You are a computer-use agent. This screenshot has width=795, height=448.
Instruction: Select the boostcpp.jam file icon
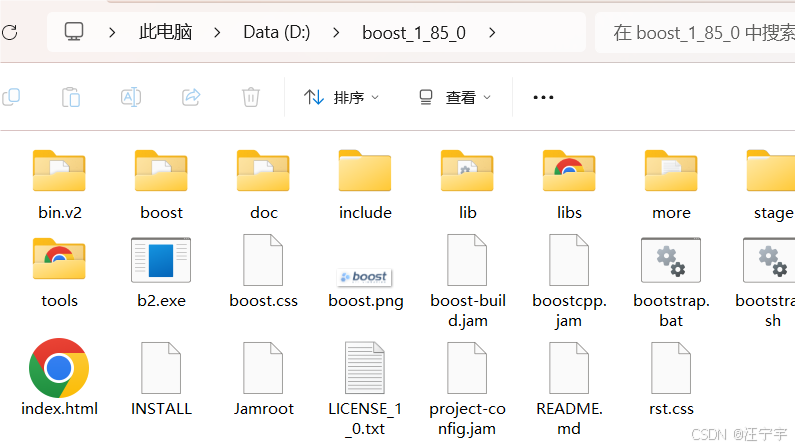coord(569,260)
